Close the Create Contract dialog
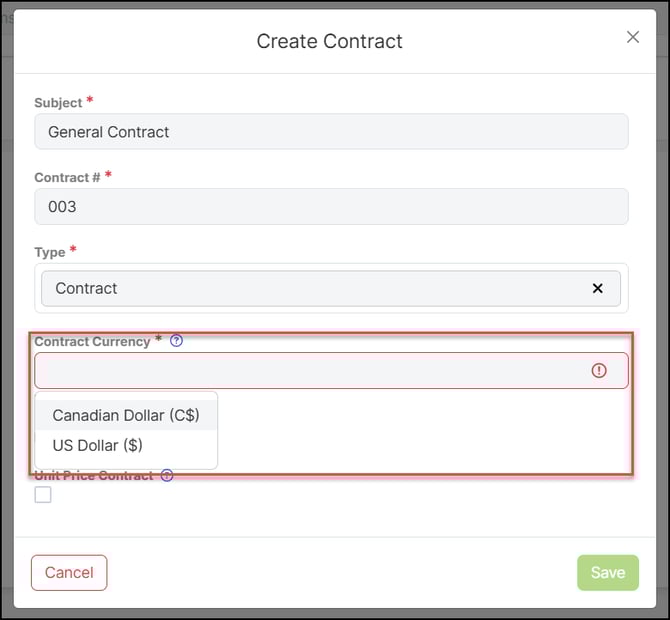This screenshot has height=620, width=670. click(x=633, y=37)
